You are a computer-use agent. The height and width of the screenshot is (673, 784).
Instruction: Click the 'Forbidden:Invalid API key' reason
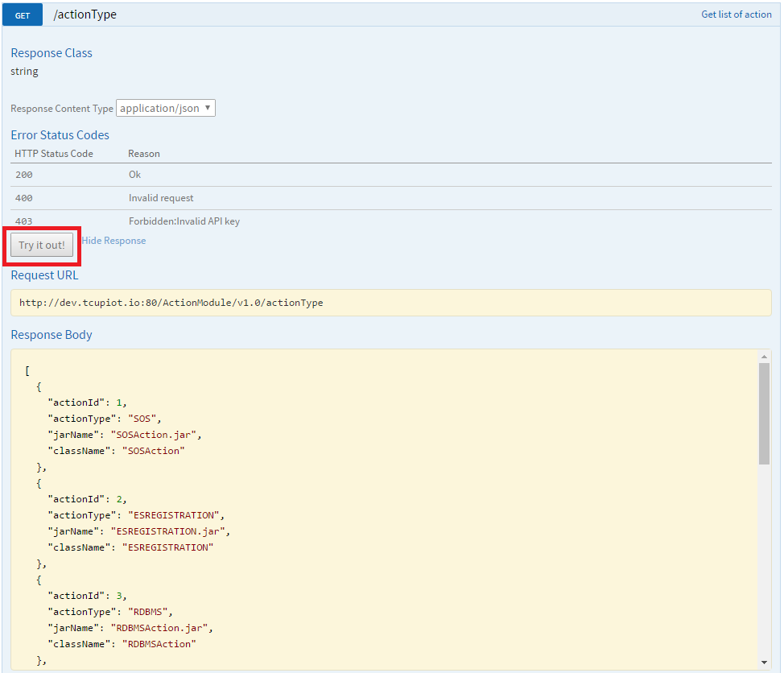184,221
